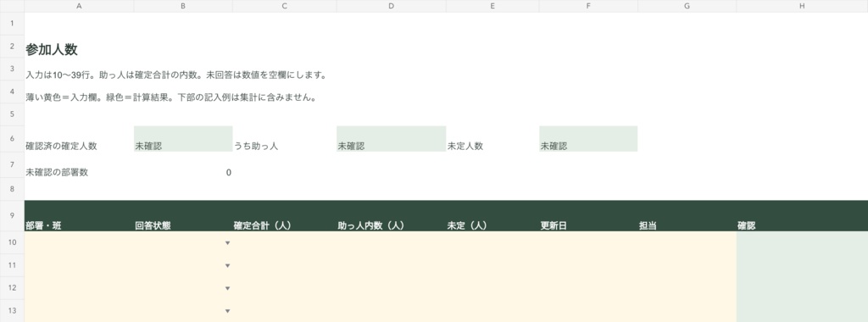Click the green 確認 cell in row 10

click(x=802, y=243)
